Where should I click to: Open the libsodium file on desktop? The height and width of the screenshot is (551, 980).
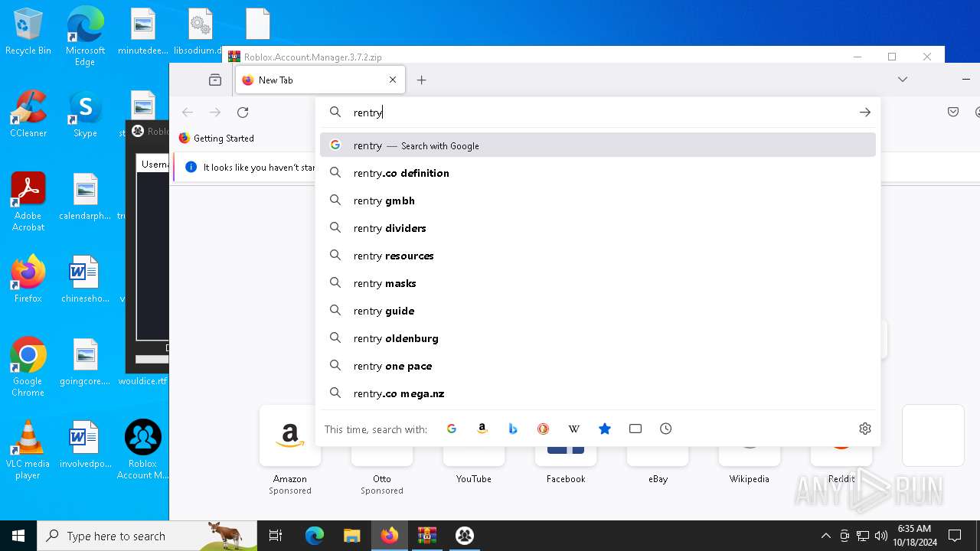tap(200, 32)
